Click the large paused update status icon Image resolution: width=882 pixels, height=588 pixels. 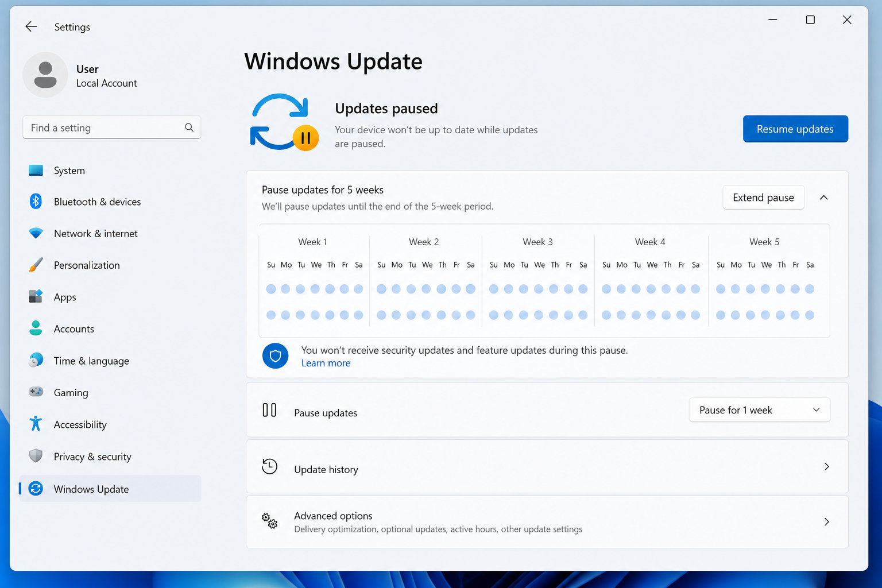pyautogui.click(x=284, y=122)
